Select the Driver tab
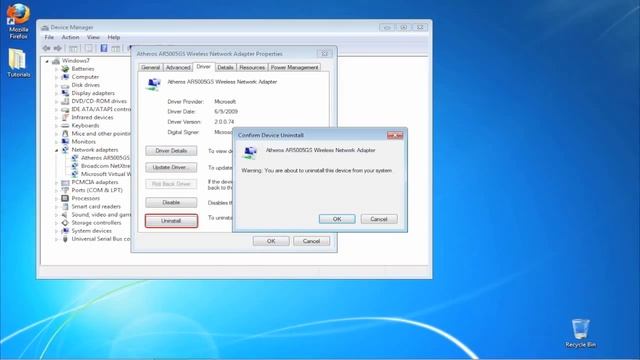The image size is (640, 360). (x=203, y=67)
